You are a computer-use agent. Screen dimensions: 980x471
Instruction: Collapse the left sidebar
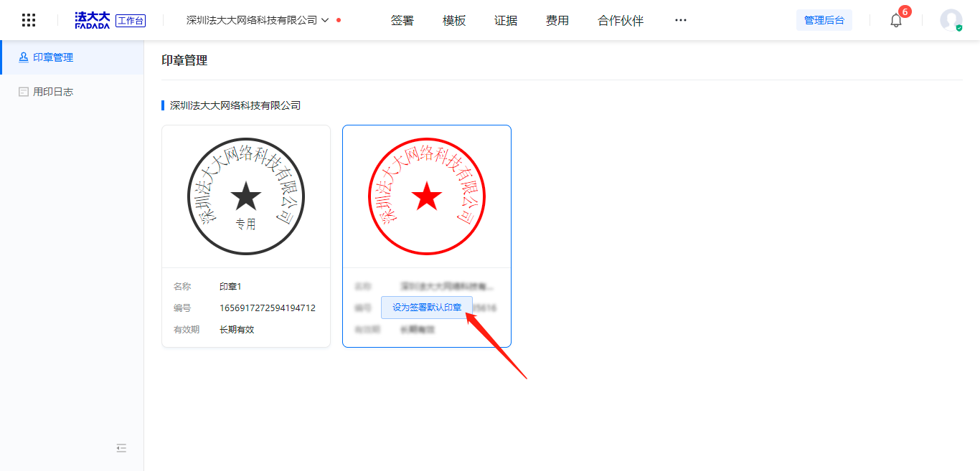(x=121, y=448)
